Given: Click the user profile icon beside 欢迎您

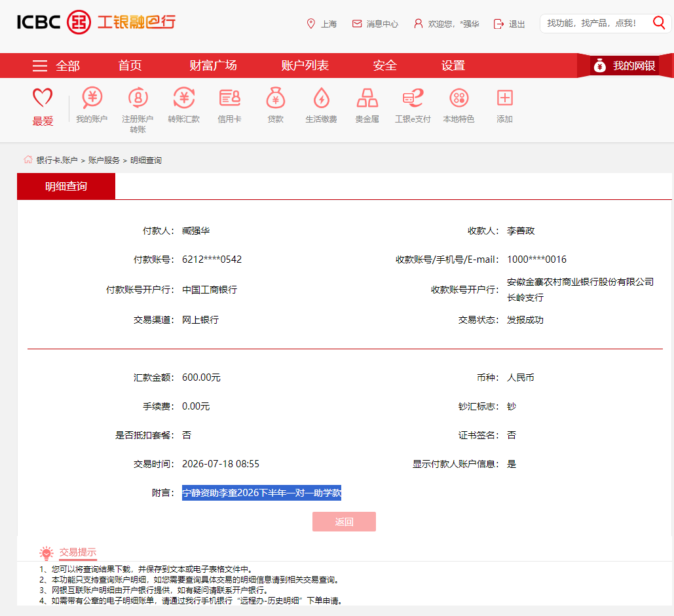Looking at the screenshot, I should pos(418,24).
